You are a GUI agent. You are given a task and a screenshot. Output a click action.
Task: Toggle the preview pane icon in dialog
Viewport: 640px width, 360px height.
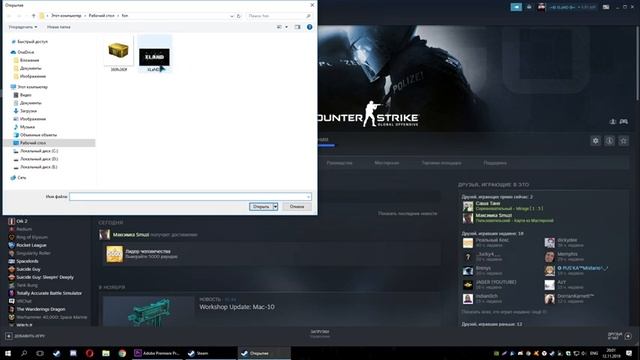click(298, 27)
